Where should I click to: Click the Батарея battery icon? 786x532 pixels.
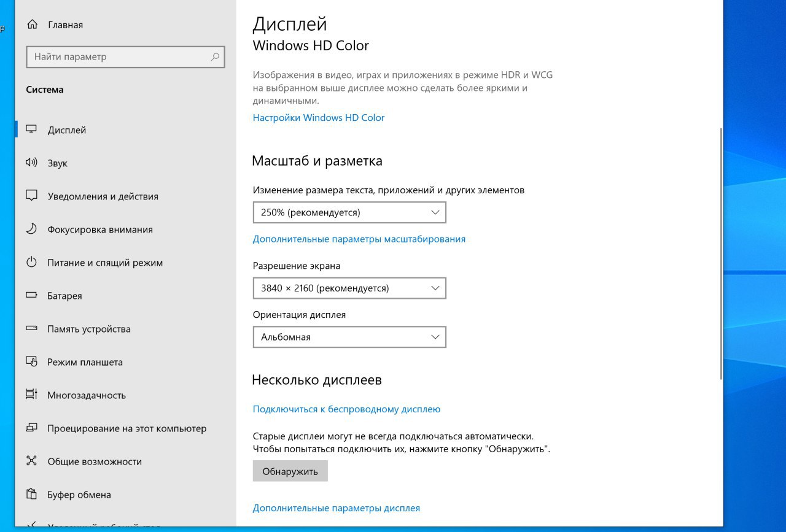tap(31, 295)
